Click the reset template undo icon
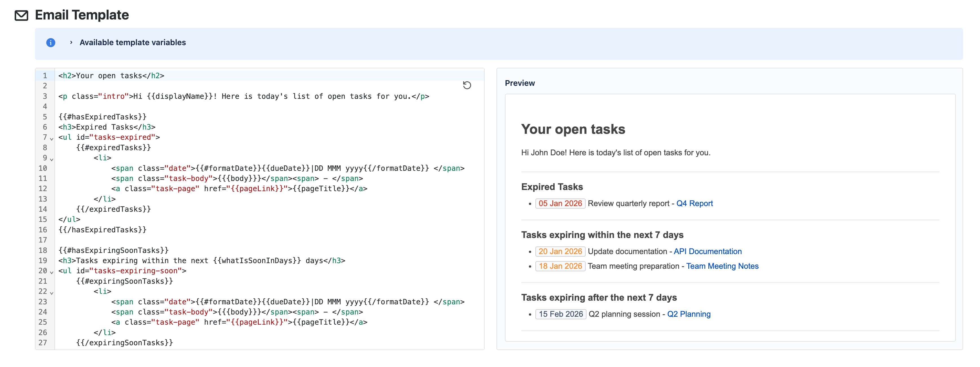 [467, 85]
